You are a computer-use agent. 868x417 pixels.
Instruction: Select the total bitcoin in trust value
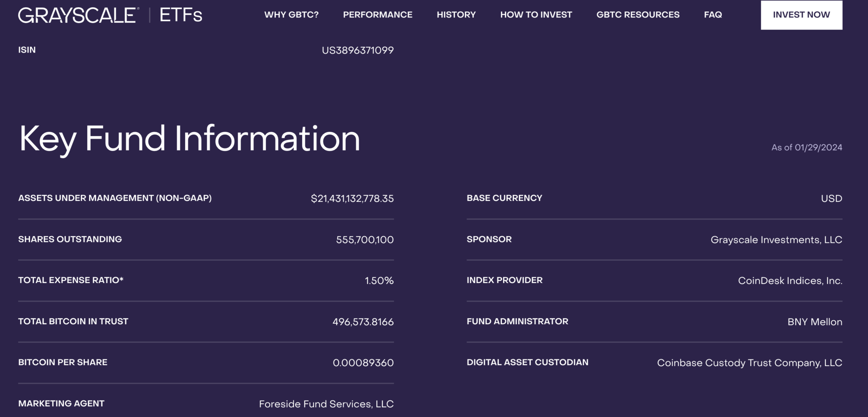click(x=363, y=322)
